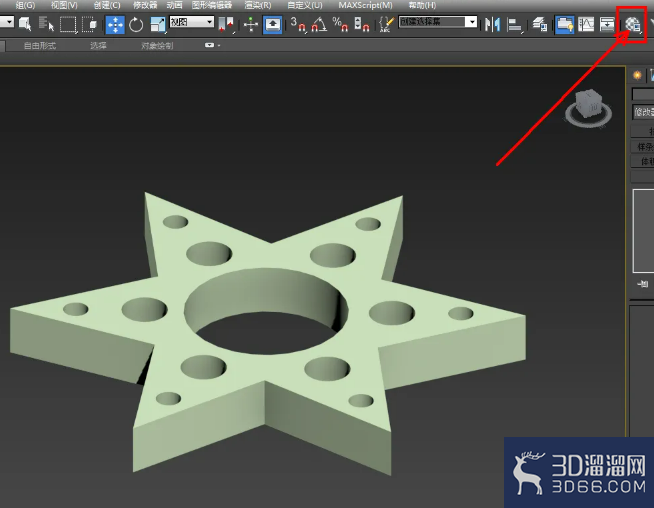Open the 自定义(U) Customize menu
The image size is (654, 508).
(x=305, y=5)
